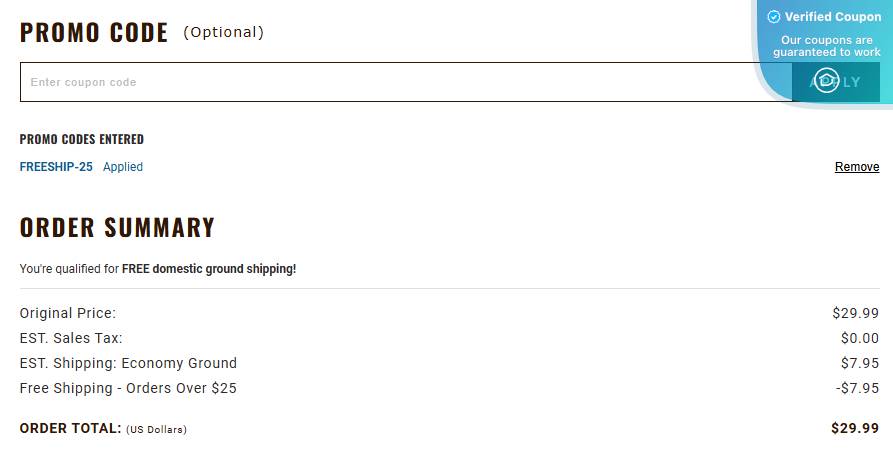Click the $0.00 sales tax amount
893x452 pixels.
pos(859,338)
